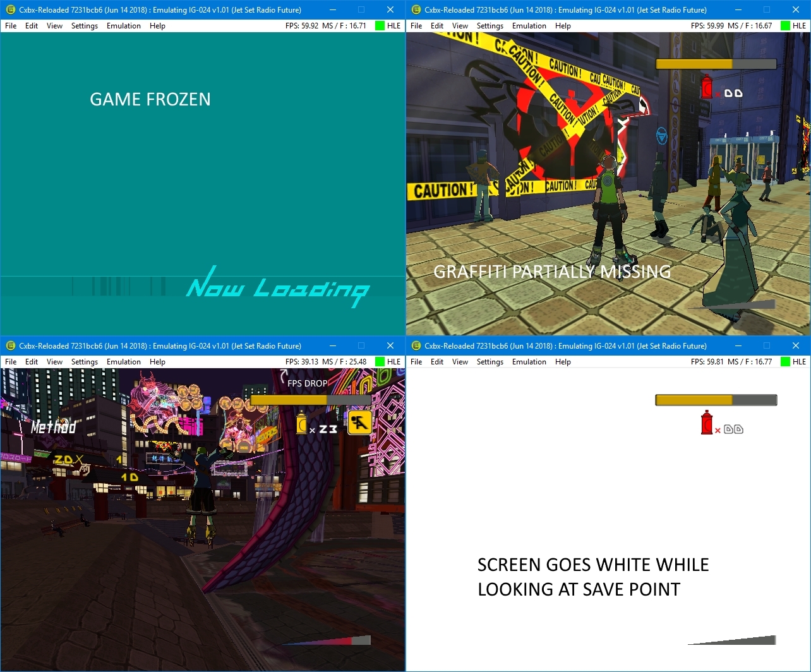
Task: Click the Cxbx-Reloaded title icon of the neon city window
Action: click(x=10, y=345)
